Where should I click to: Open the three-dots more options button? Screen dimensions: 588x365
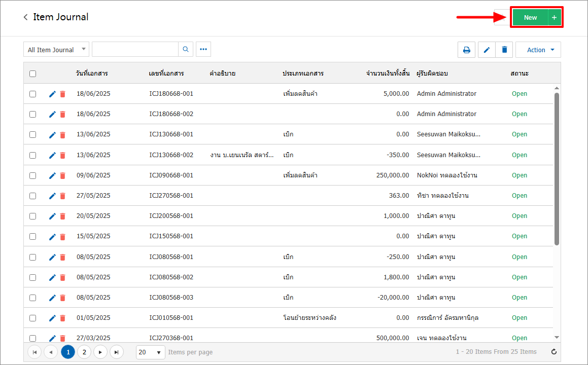click(203, 49)
